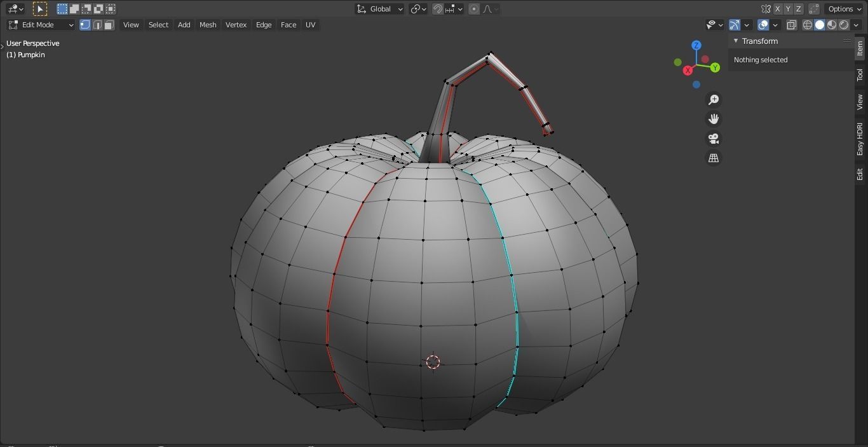Set selection mode to invert

click(98, 9)
